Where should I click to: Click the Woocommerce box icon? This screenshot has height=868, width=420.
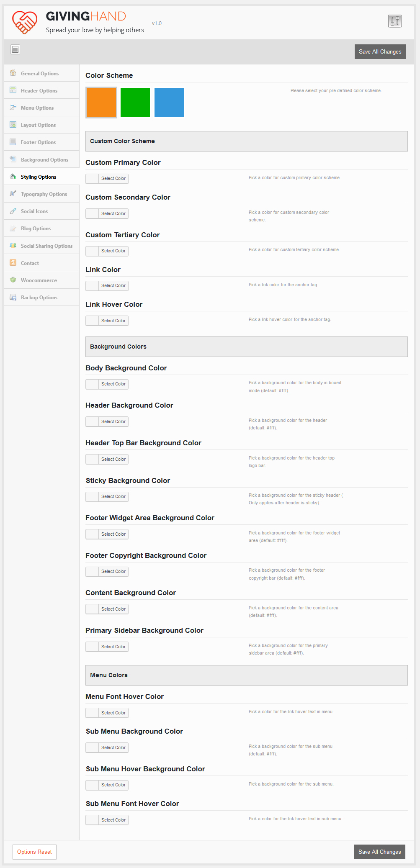tap(13, 280)
